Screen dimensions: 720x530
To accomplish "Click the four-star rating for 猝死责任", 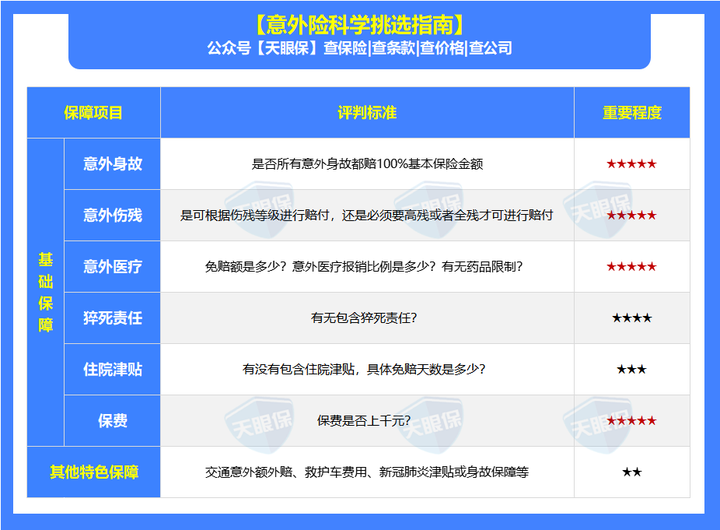I will [631, 318].
